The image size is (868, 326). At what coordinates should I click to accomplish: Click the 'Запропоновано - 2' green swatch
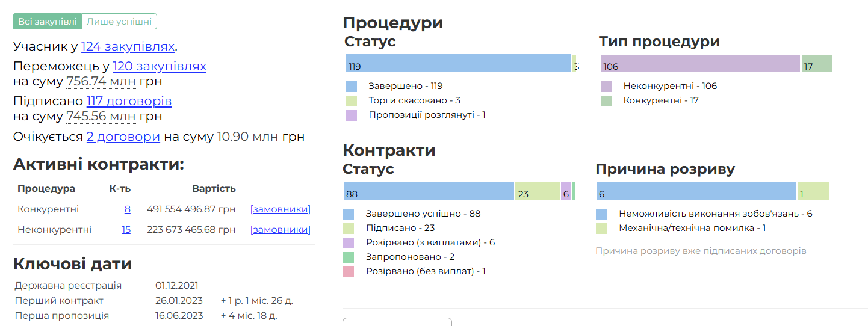[x=349, y=257]
